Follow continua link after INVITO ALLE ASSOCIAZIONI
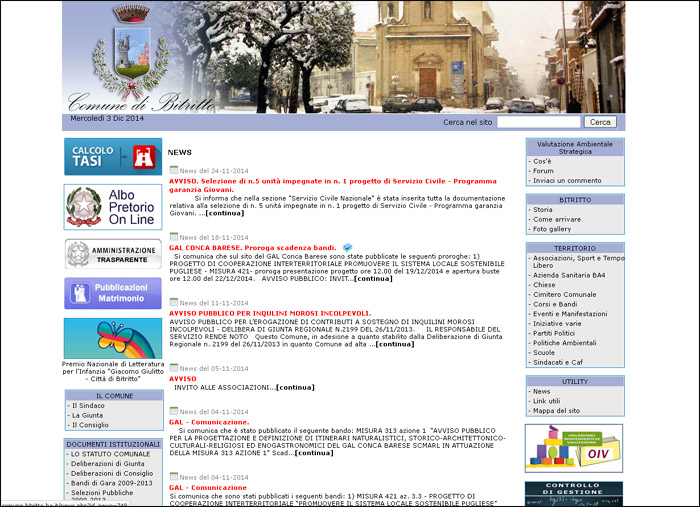700x507 pixels. [296, 387]
